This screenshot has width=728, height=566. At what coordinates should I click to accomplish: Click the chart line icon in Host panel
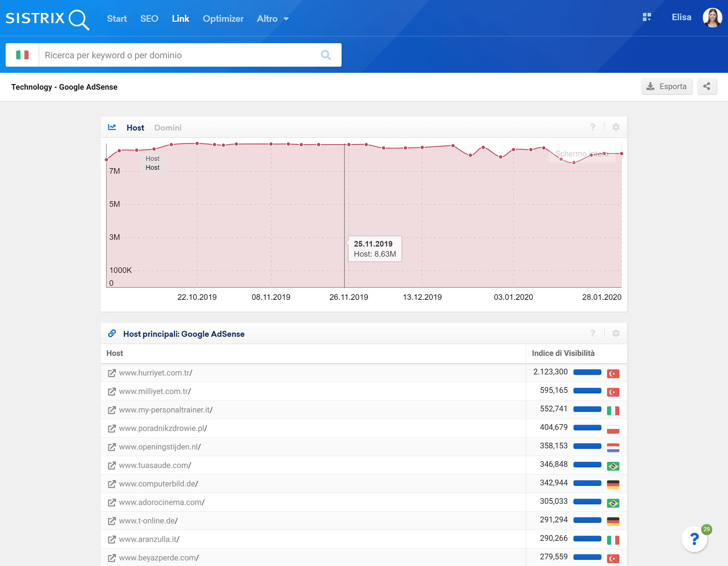pos(112,127)
